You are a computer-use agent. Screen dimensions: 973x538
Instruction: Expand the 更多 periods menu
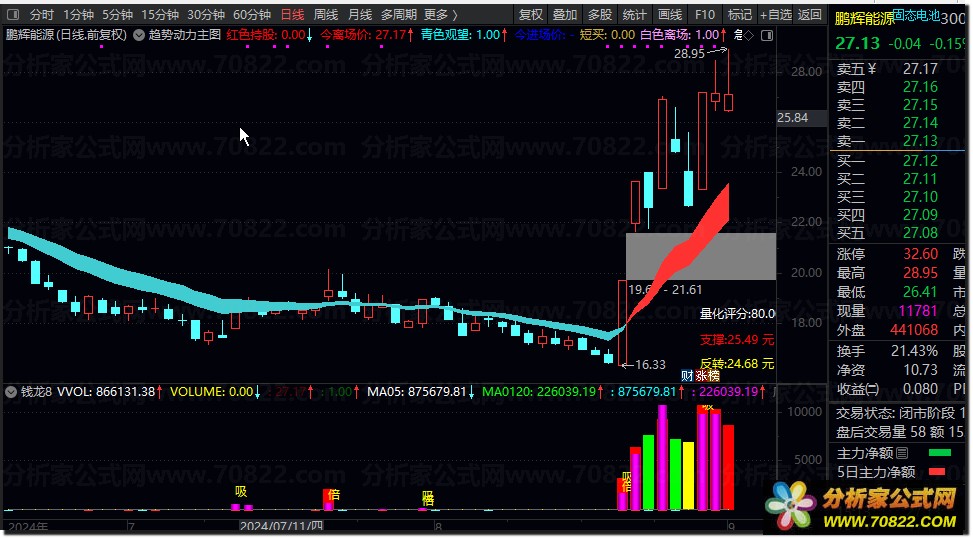441,14
